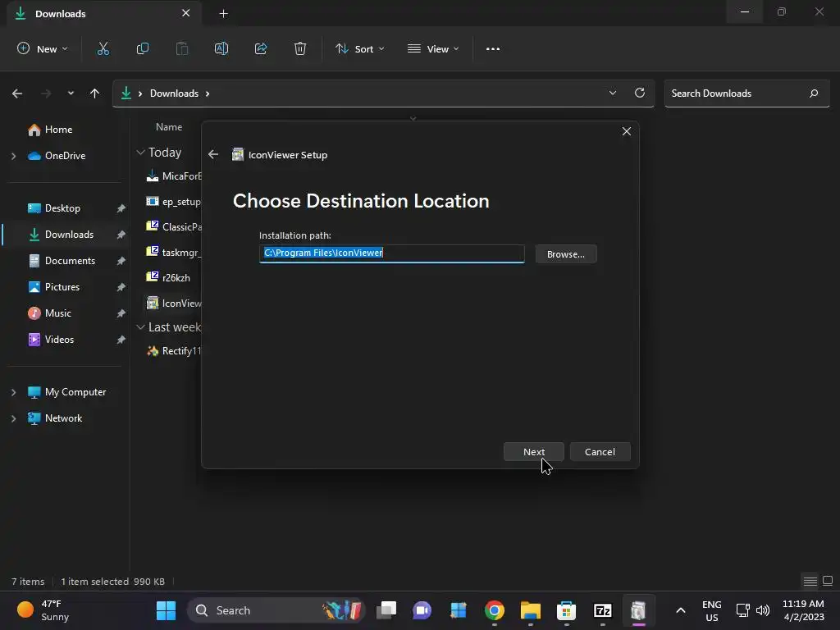The height and width of the screenshot is (630, 840).
Task: Switch to large thumbnails view icon
Action: pyautogui.click(x=828, y=581)
